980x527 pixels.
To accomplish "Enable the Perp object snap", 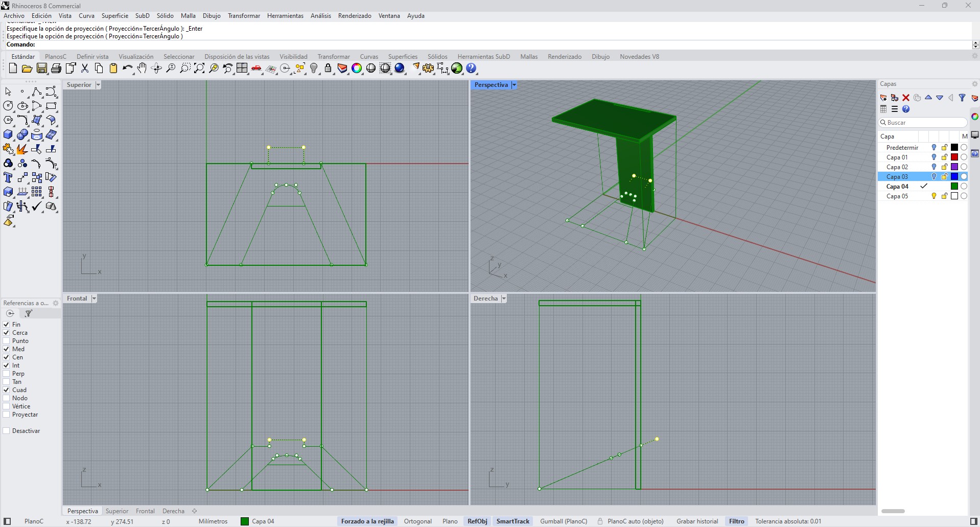I will click(7, 374).
